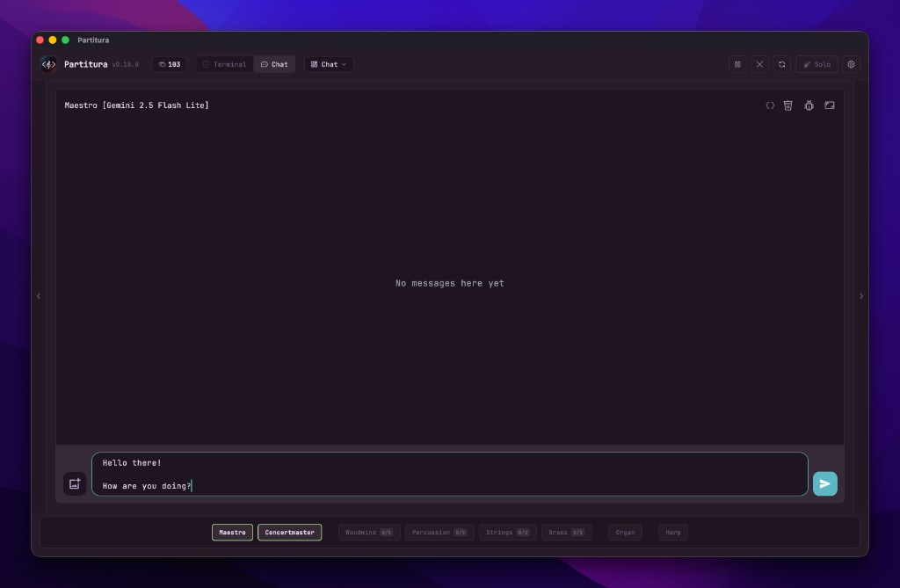This screenshot has height=588, width=900.
Task: Click the Partitura logo icon
Action: (x=49, y=63)
